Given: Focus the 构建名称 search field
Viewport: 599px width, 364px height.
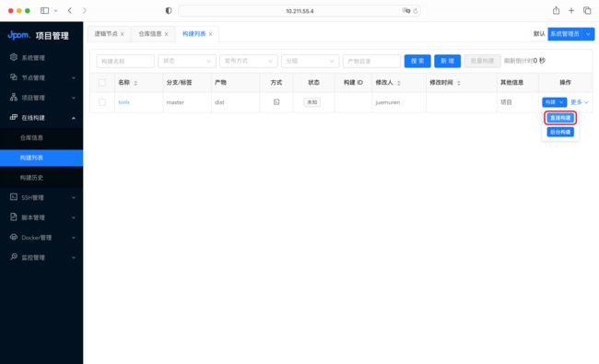Looking at the screenshot, I should tap(125, 61).
